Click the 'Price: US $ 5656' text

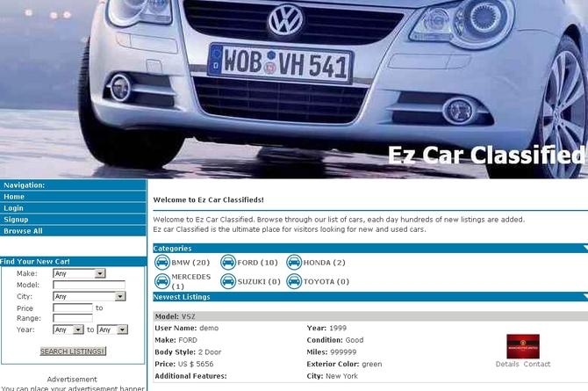coord(184,364)
